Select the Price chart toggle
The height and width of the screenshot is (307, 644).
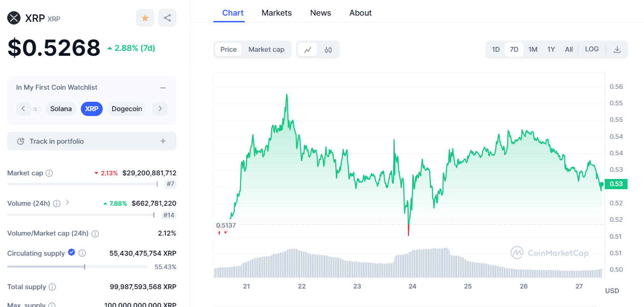pos(229,50)
